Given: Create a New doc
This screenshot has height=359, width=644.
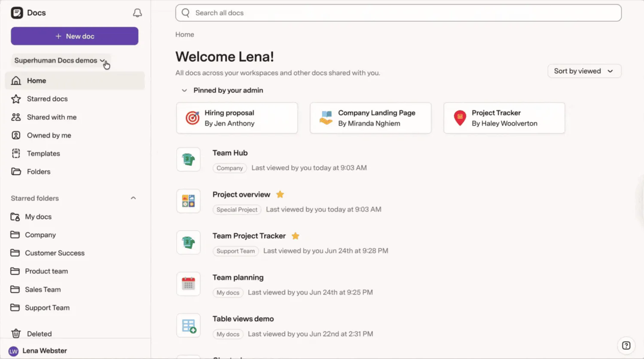Looking at the screenshot, I should 75,36.
